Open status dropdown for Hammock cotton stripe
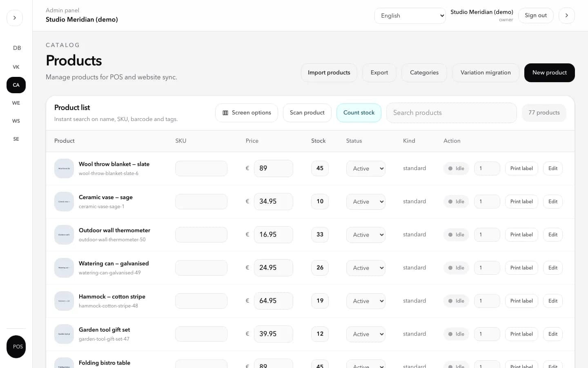The height and width of the screenshot is (368, 588). tap(366, 301)
